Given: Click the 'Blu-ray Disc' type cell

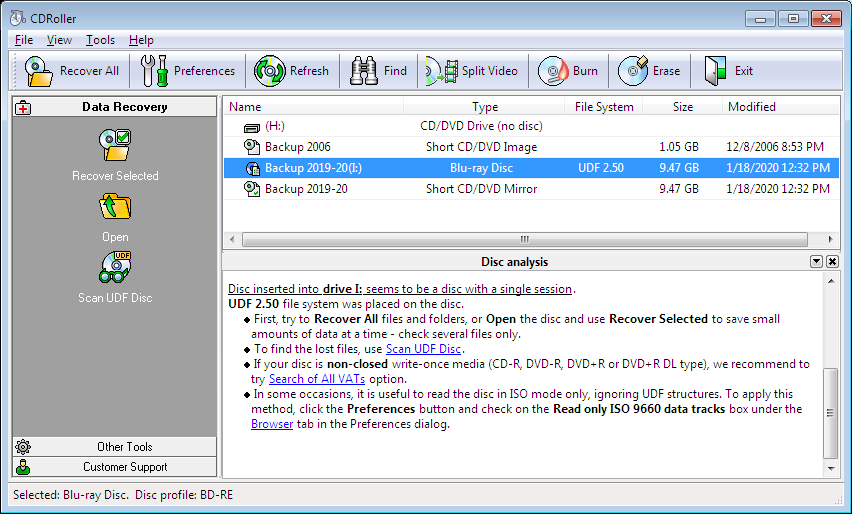Looking at the screenshot, I should 481,168.
